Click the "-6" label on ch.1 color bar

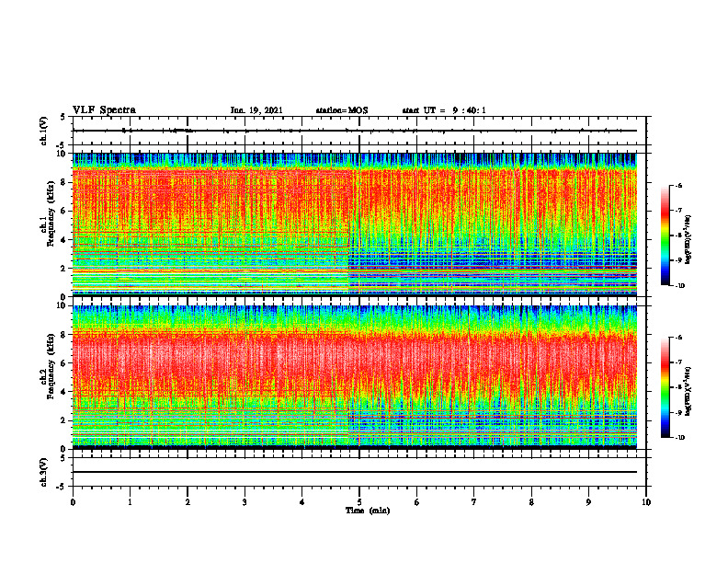tap(678, 186)
